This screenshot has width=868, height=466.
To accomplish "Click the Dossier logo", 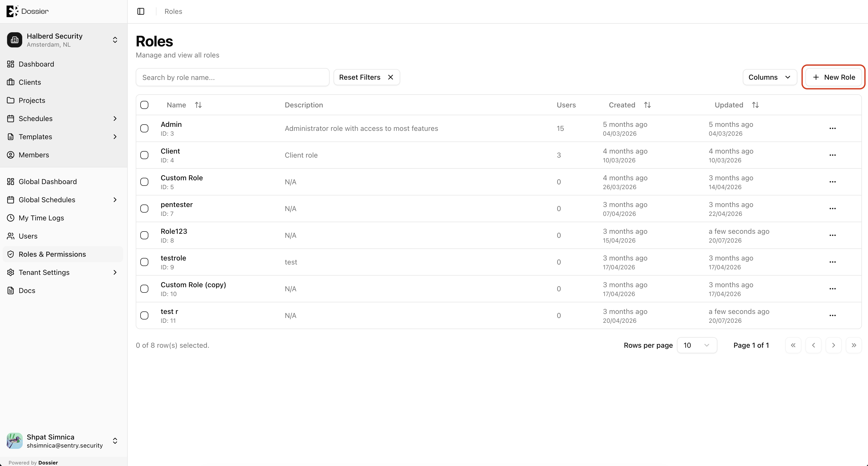I will pyautogui.click(x=27, y=11).
